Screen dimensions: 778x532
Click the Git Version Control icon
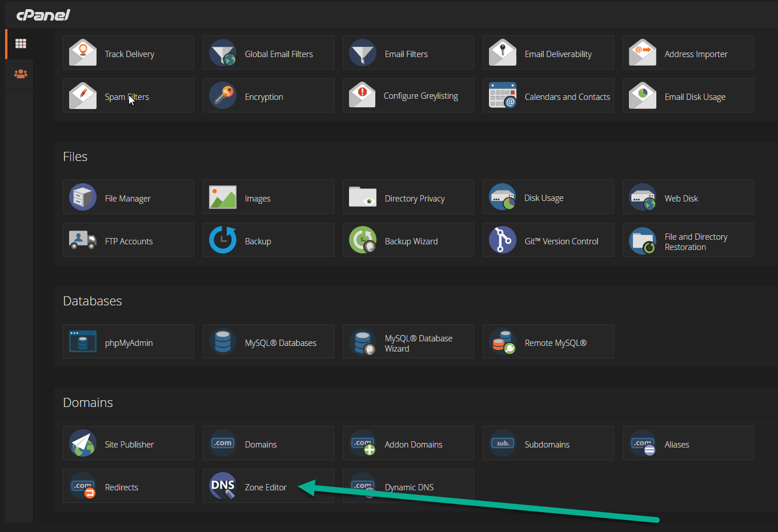click(x=503, y=240)
